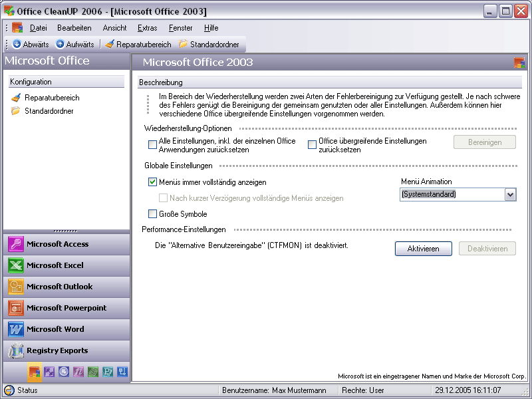Click the Abwärts down-arrow toolbar icon
This screenshot has height=399, width=532.
click(x=17, y=44)
